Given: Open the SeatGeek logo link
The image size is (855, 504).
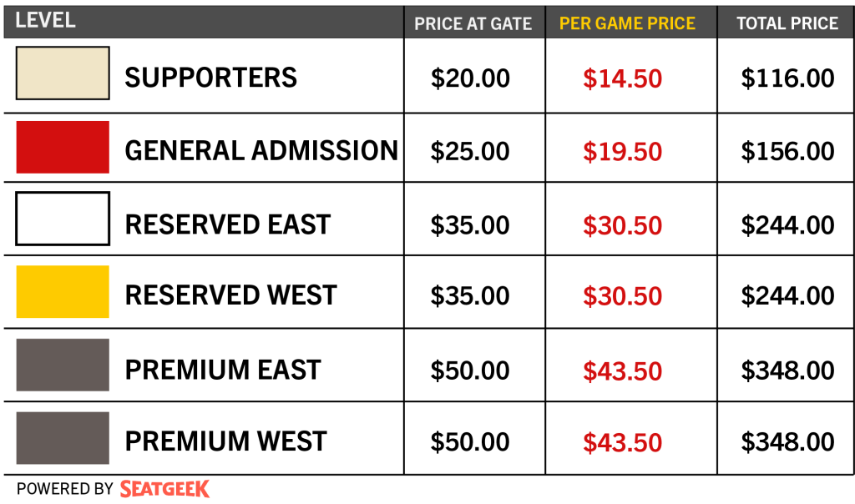Looking at the screenshot, I should click(x=164, y=489).
